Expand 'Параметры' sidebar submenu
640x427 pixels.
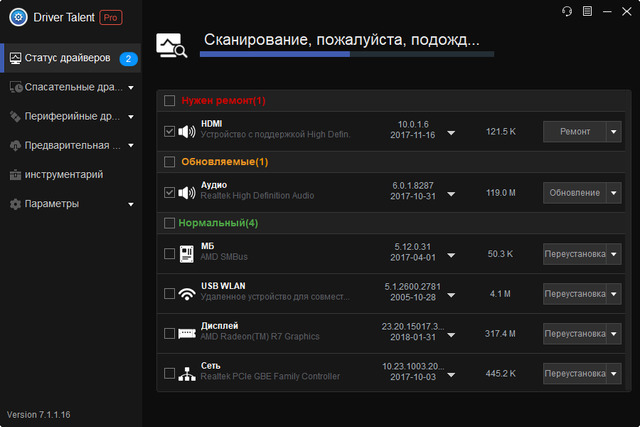[131, 204]
